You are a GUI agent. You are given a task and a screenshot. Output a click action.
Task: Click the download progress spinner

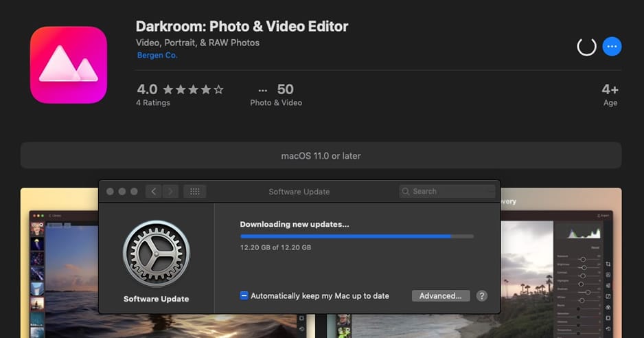[586, 47]
